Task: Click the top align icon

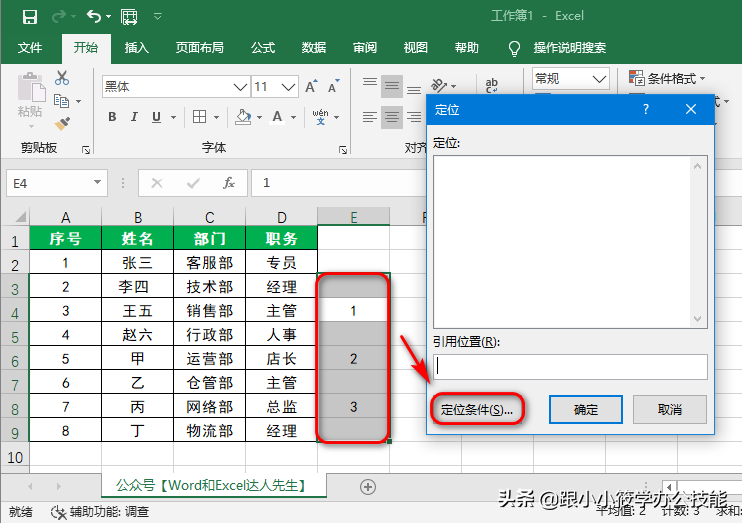Action: [x=370, y=82]
